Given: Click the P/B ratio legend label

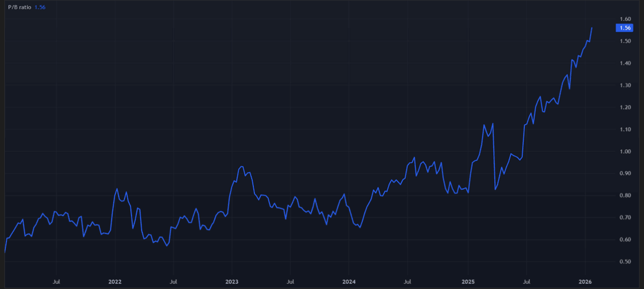Looking at the screenshot, I should [19, 8].
